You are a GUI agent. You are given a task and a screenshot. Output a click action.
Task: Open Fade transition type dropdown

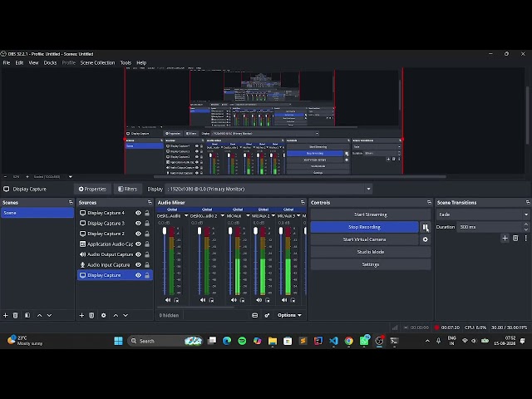[x=483, y=214]
